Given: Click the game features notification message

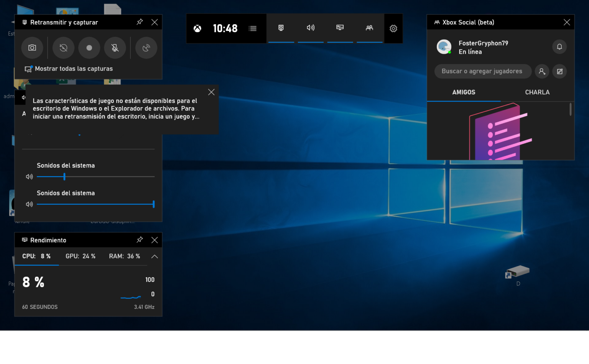Looking at the screenshot, I should point(116,108).
